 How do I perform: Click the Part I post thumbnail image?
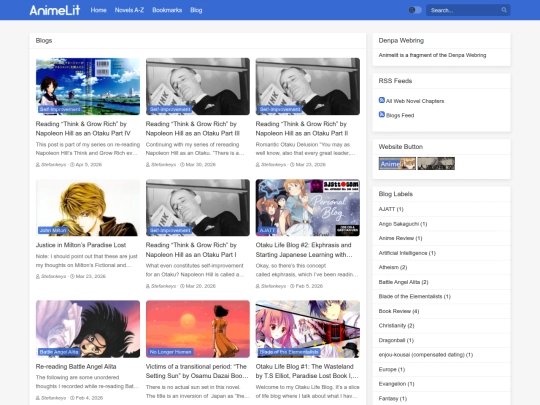pos(198,208)
